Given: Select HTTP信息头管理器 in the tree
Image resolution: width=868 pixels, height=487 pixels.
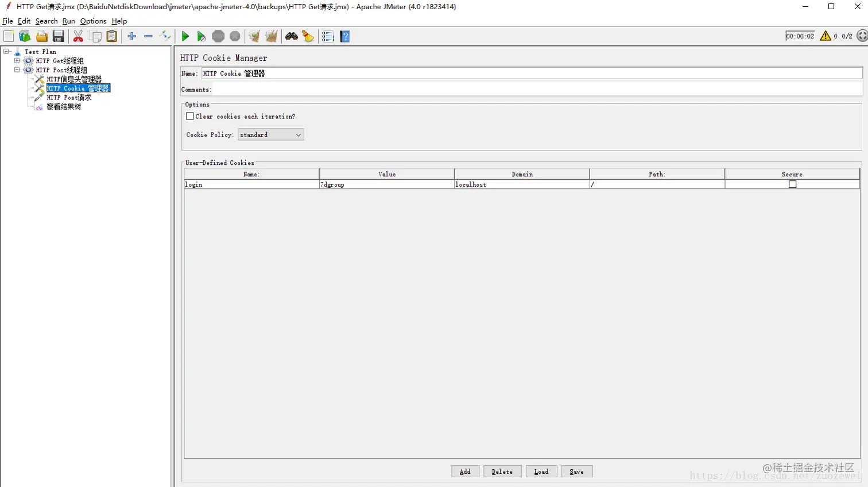Looking at the screenshot, I should 74,79.
